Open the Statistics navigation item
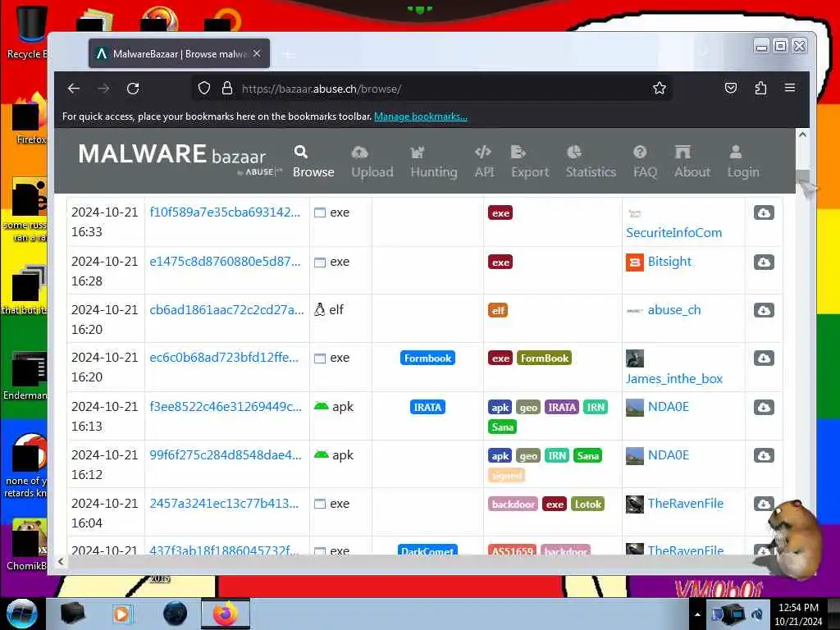The width and height of the screenshot is (840, 630). [x=591, y=162]
